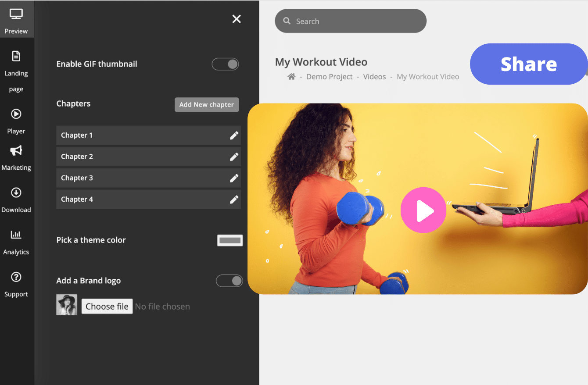The image size is (588, 385).
Task: Open Player settings from the sidebar
Action: [x=16, y=121]
